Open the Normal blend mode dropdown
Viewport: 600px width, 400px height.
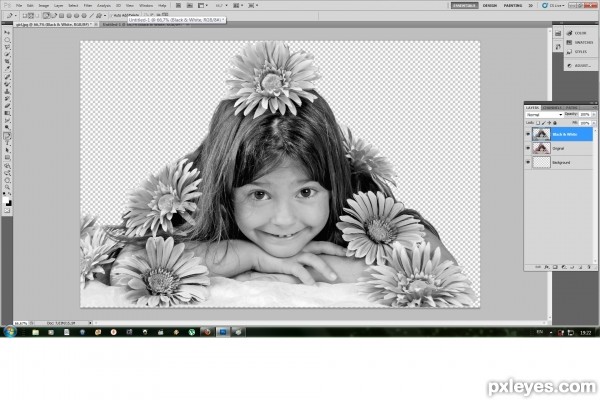point(545,115)
